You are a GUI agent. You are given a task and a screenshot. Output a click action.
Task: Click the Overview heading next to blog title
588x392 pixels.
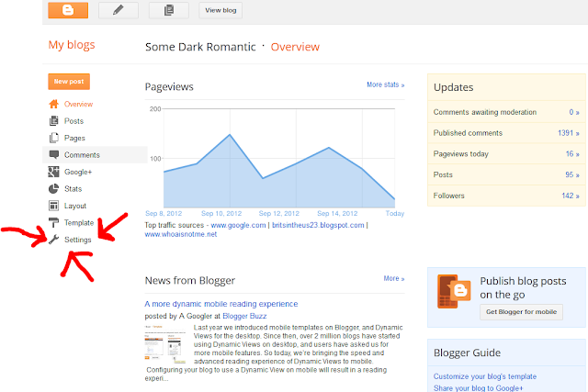[295, 47]
